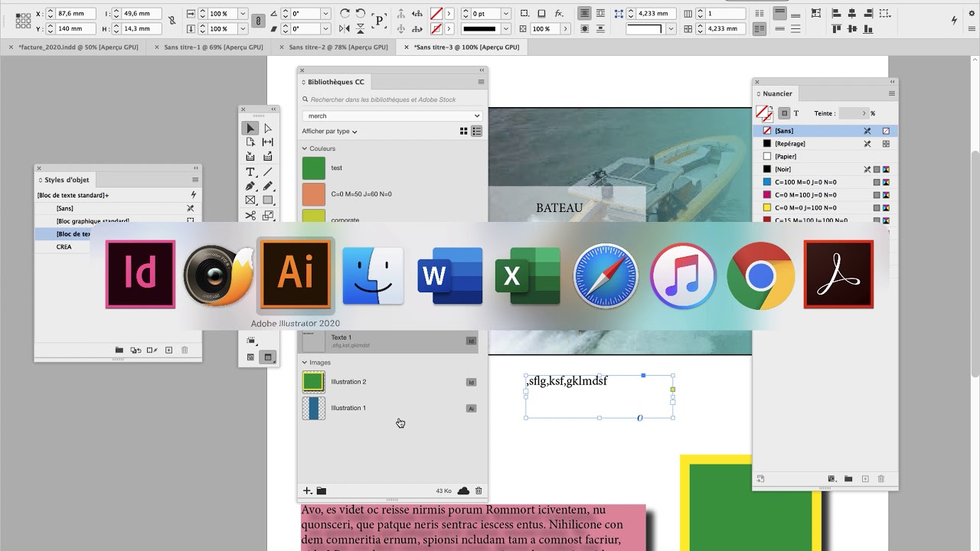Viewport: 980px width, 551px height.
Task: Select the reference point locator grid
Action: pyautogui.click(x=23, y=21)
